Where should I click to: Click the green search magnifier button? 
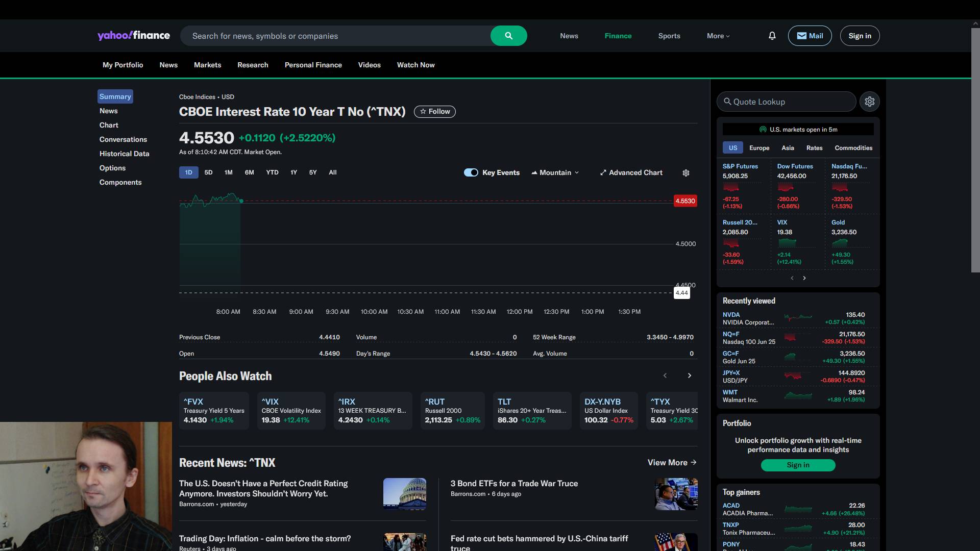coord(508,36)
